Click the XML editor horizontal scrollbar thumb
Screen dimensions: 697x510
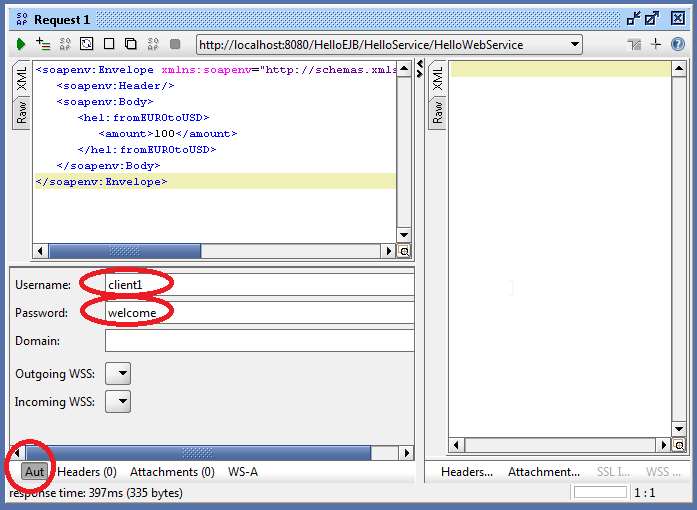point(121,251)
